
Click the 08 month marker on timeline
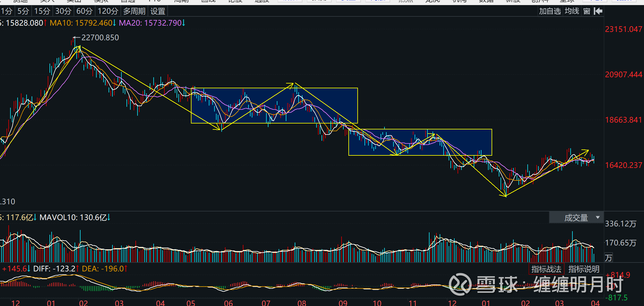pos(302,303)
